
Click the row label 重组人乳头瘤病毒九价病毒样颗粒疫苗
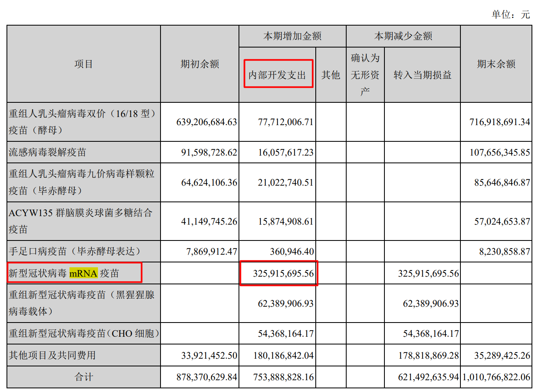[82, 182]
